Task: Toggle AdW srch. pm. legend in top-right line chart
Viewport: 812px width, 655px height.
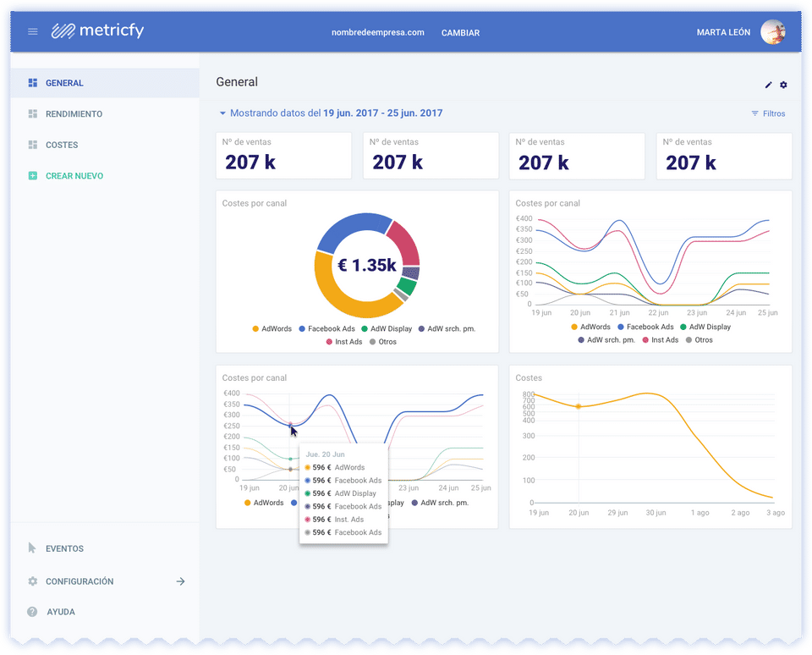Action: click(x=606, y=340)
